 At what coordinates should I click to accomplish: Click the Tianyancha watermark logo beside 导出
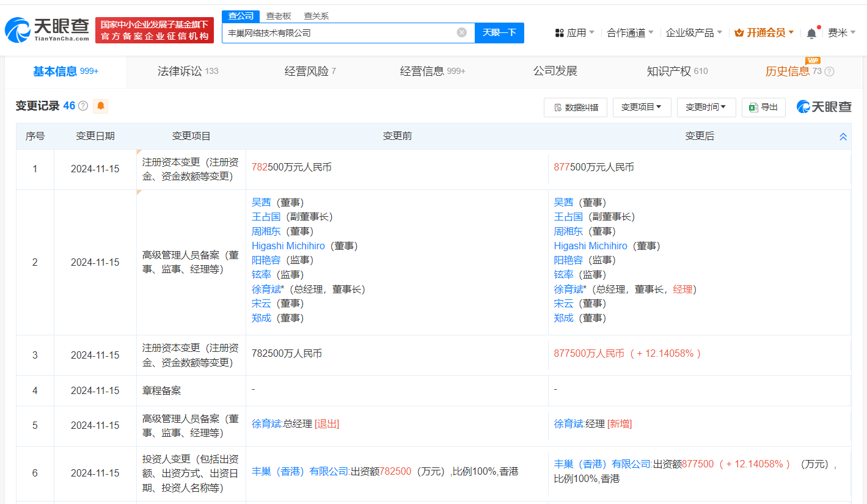click(824, 107)
